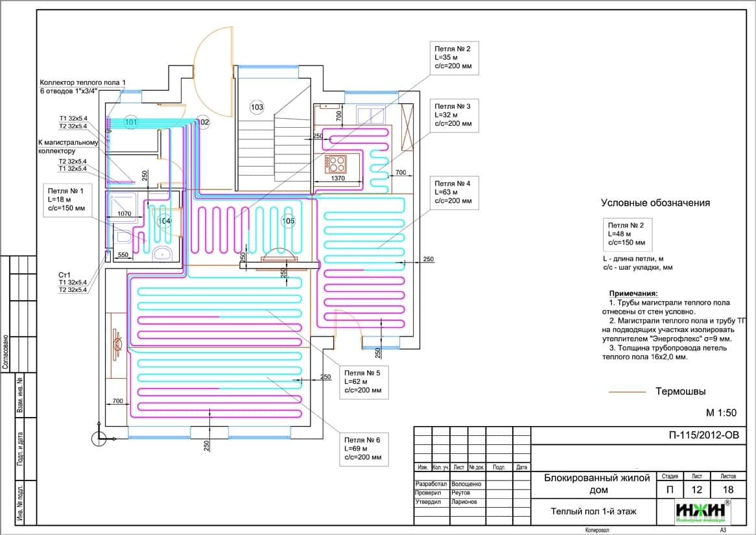The width and height of the screenshot is (756, 535).
Task: Select the kitchen stove symbol
Action: point(336,162)
